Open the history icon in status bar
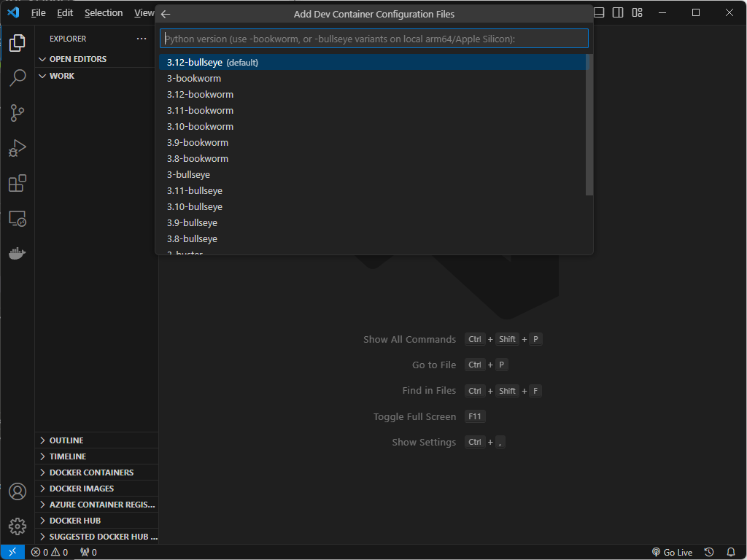The width and height of the screenshot is (747, 560). tap(709, 553)
